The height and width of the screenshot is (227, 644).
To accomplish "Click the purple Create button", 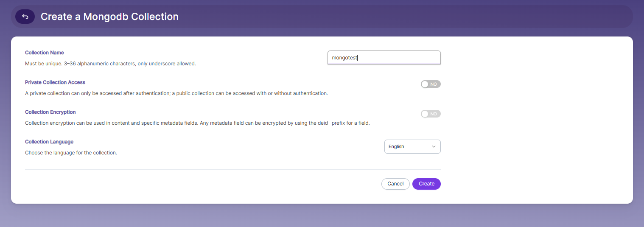I will tap(426, 184).
